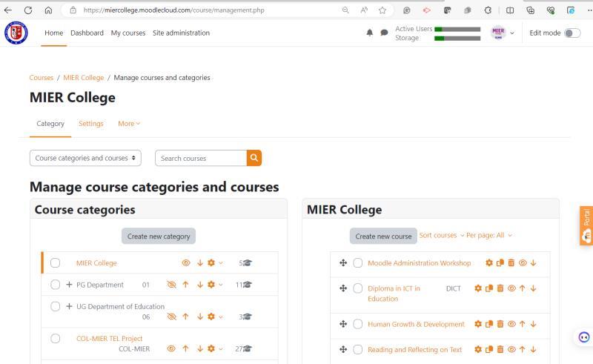Open Course categories and courses dropdown
This screenshot has height=364, width=593.
pyautogui.click(x=85, y=158)
